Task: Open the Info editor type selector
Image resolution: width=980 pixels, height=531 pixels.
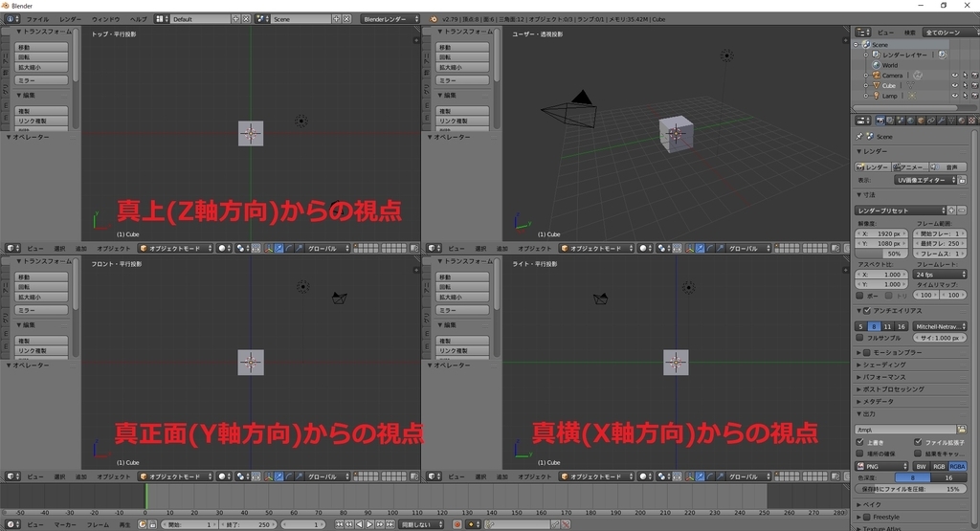Action: [11, 19]
